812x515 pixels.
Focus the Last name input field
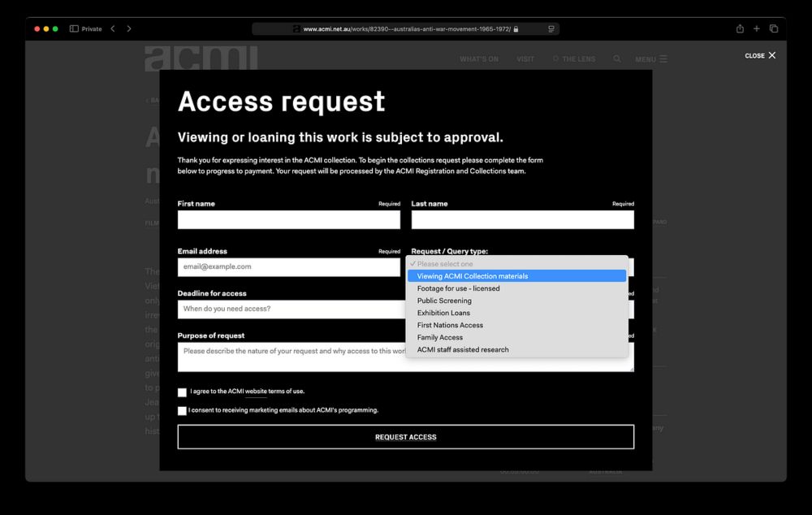pos(522,219)
